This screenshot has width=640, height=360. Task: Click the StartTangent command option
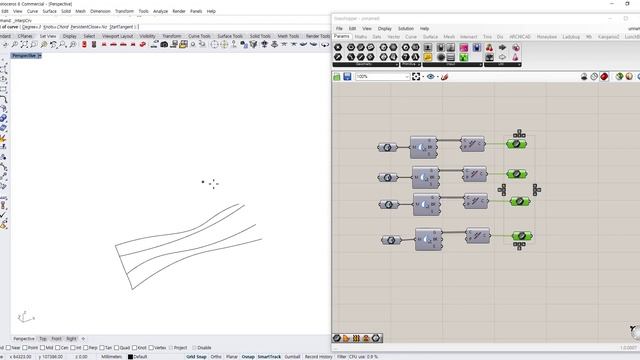click(121, 27)
